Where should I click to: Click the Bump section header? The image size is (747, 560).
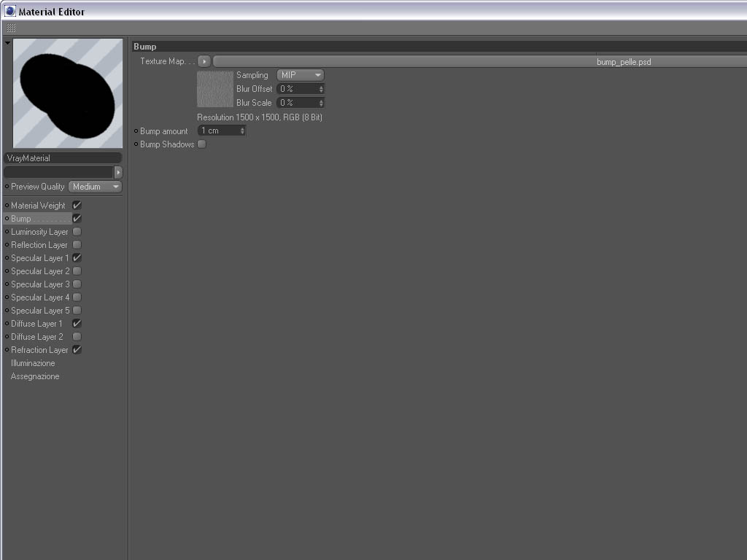click(439, 46)
